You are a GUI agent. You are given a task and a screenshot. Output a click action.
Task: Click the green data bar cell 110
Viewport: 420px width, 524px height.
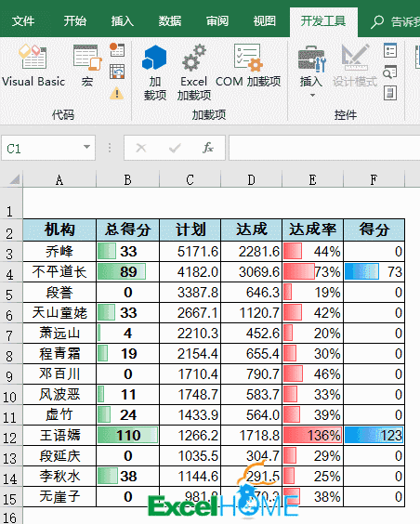coord(128,436)
